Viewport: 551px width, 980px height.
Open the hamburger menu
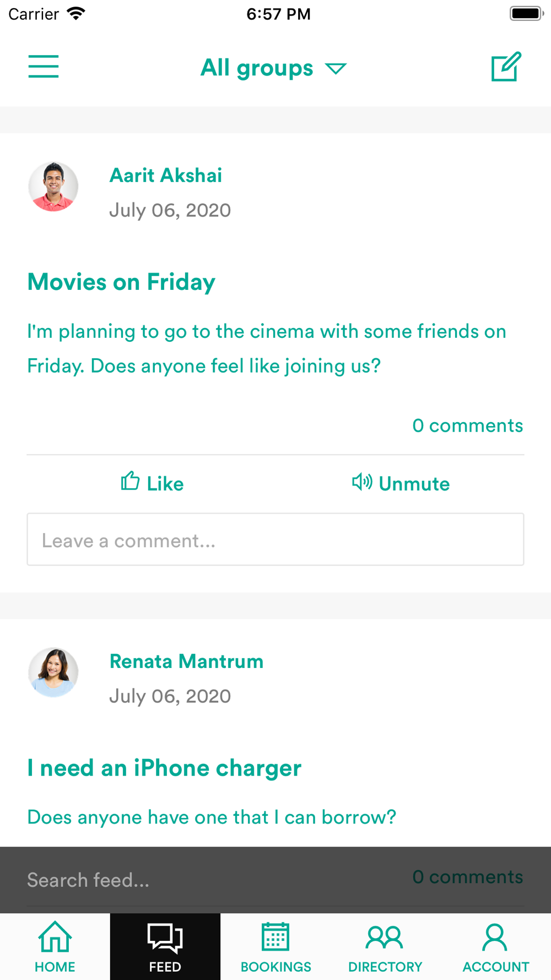click(x=44, y=67)
